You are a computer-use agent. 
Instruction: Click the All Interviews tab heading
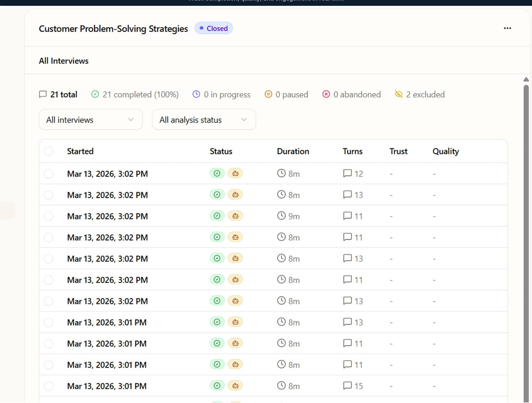[x=63, y=61]
